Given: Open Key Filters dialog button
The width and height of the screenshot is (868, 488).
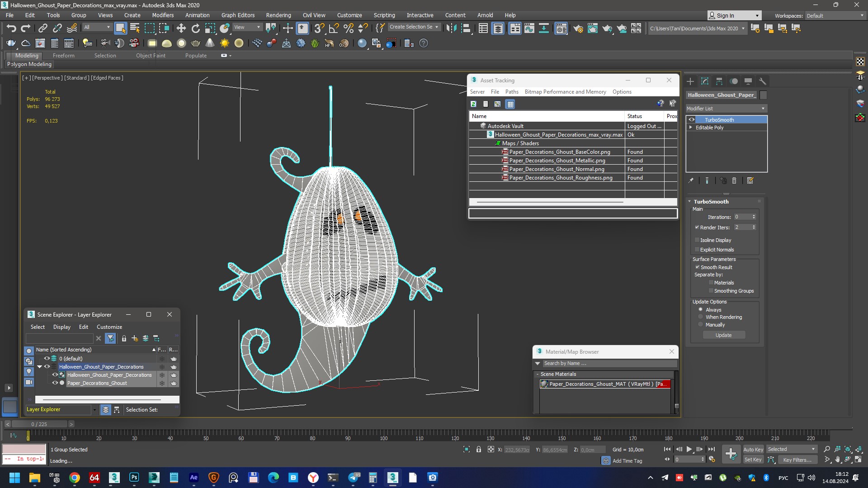Looking at the screenshot, I should 797,460.
